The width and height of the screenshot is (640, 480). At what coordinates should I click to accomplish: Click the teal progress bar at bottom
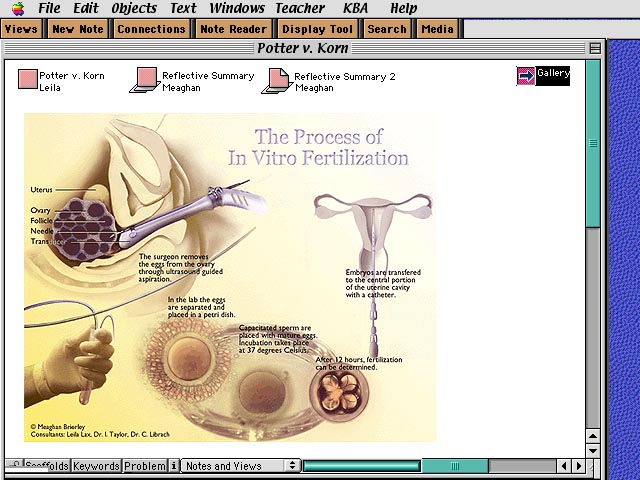[x=362, y=466]
